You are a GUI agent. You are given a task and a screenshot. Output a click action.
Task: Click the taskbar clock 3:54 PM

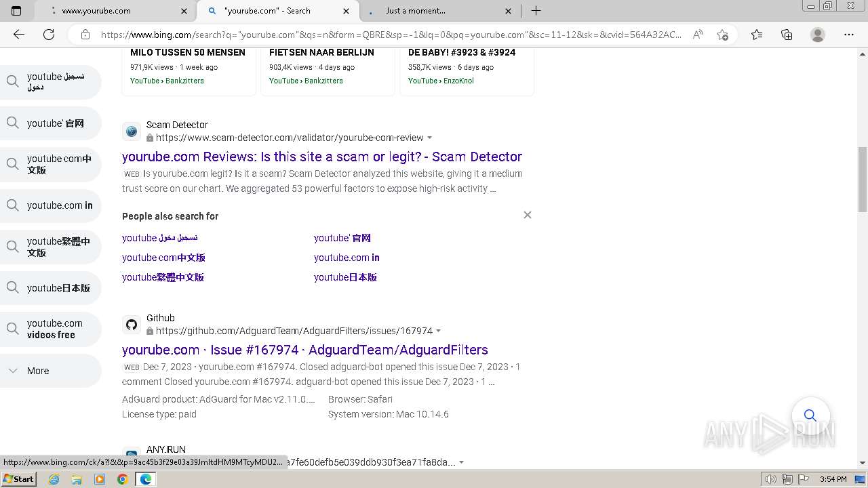point(833,479)
